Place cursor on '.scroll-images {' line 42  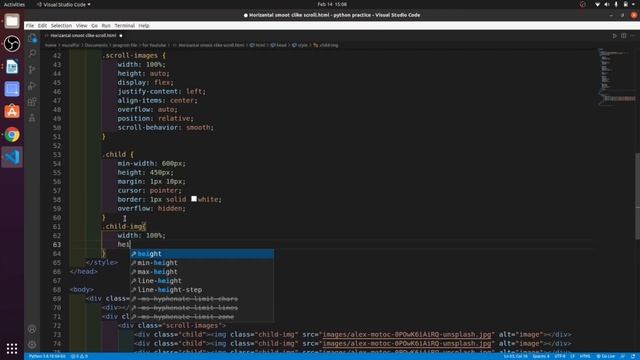(134, 56)
